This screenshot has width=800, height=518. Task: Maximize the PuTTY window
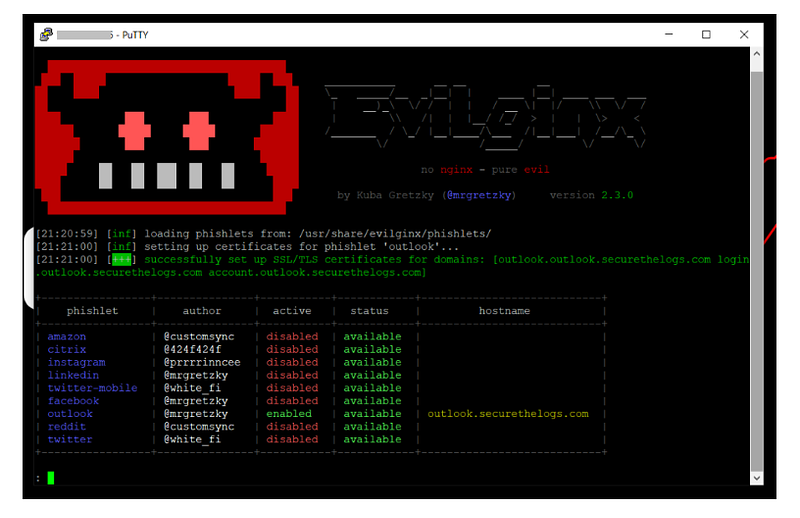[706, 35]
